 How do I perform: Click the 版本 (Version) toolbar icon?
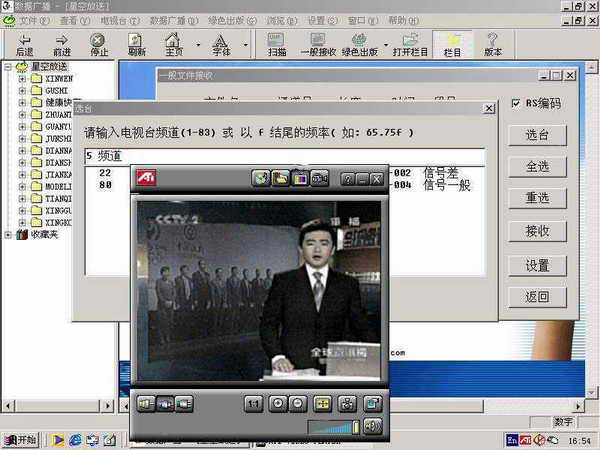click(493, 45)
